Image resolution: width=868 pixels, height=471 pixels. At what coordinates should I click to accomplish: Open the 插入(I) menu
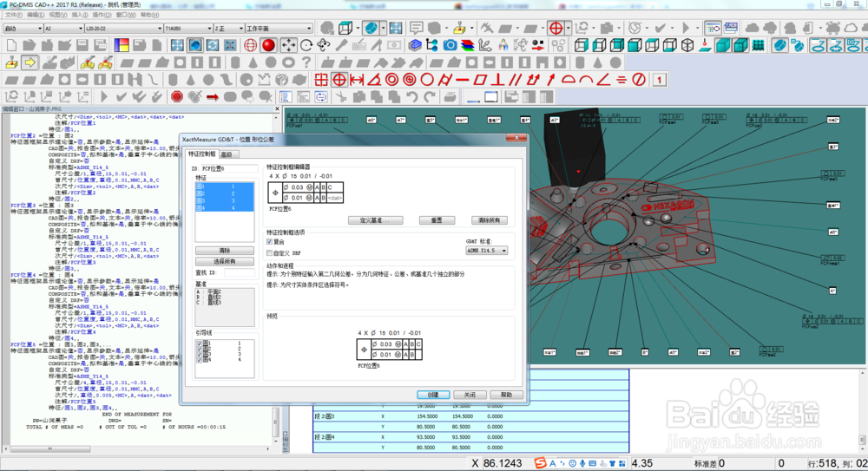point(80,15)
